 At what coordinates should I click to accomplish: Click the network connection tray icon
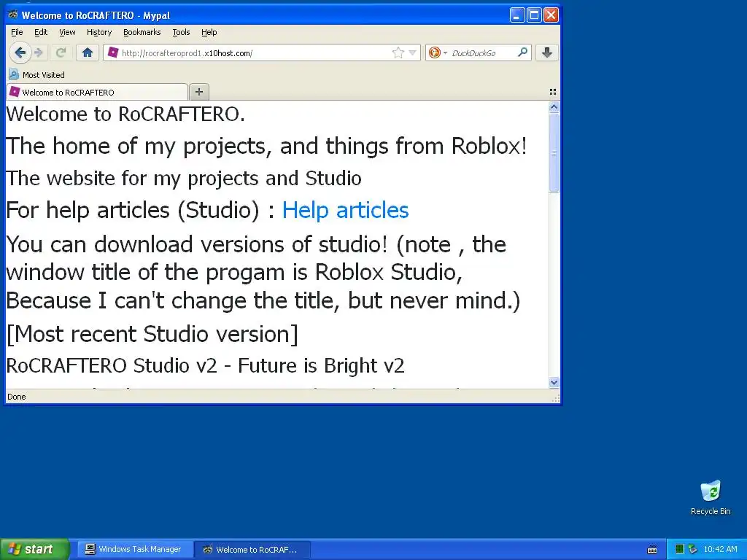point(693,549)
